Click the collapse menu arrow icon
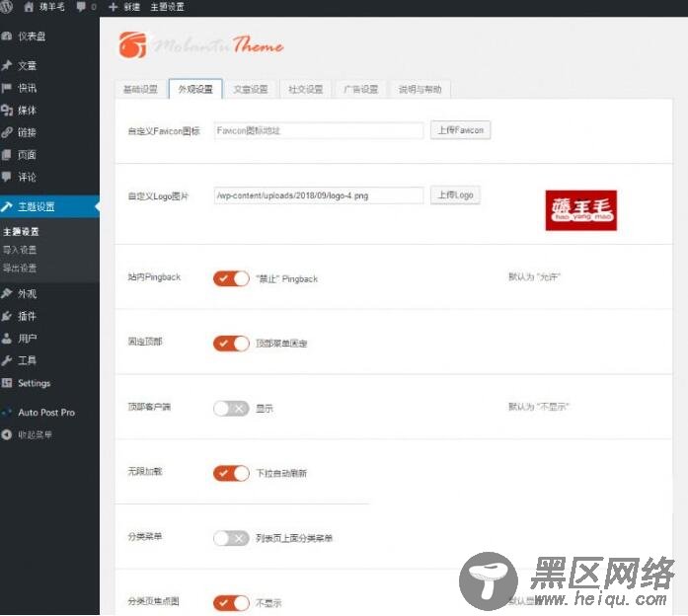This screenshot has width=688, height=616. (7, 434)
